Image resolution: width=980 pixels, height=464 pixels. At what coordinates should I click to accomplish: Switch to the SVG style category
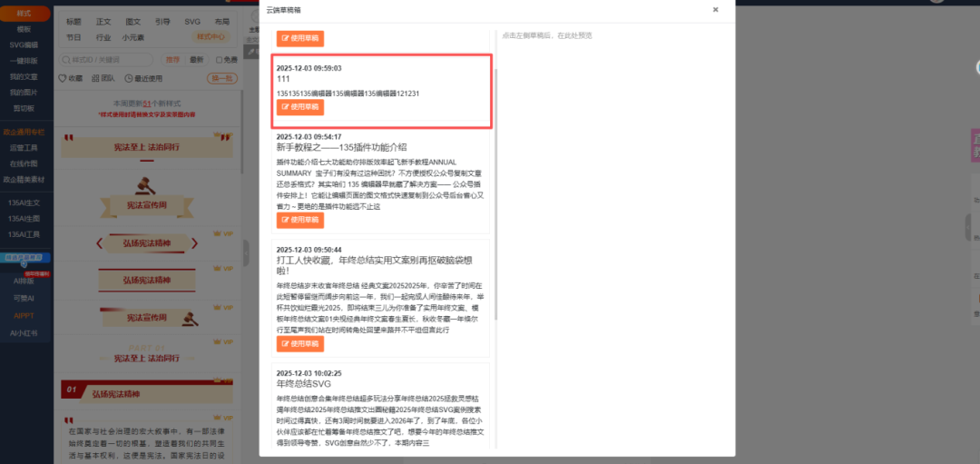tap(192, 21)
